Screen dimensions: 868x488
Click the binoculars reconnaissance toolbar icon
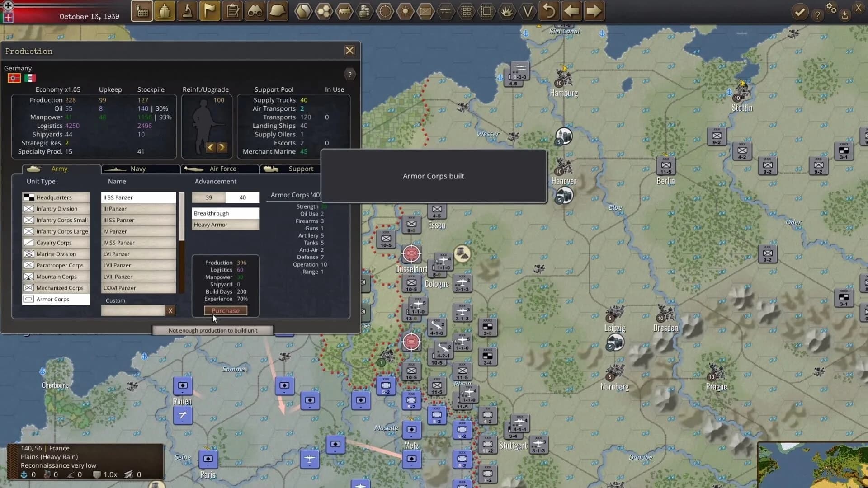click(255, 11)
